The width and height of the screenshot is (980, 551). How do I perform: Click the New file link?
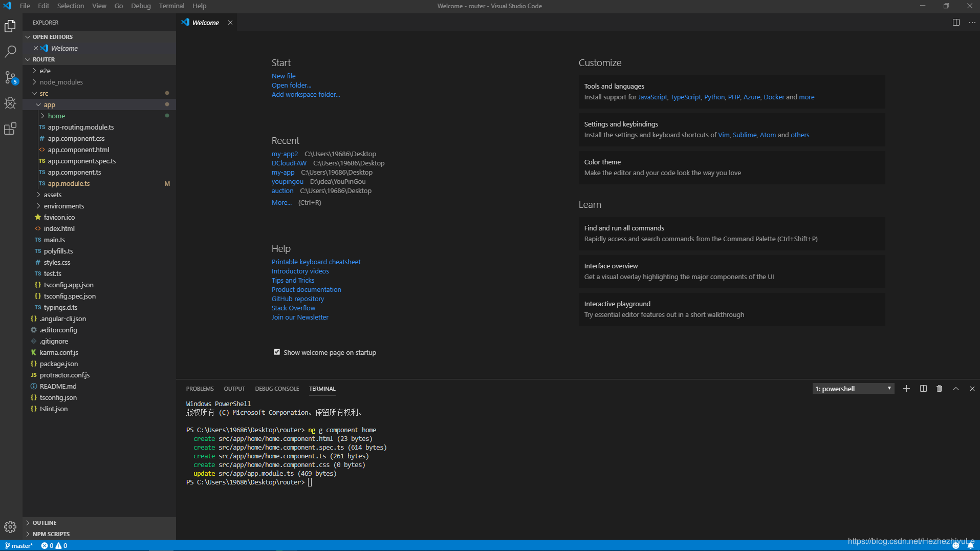coord(284,76)
